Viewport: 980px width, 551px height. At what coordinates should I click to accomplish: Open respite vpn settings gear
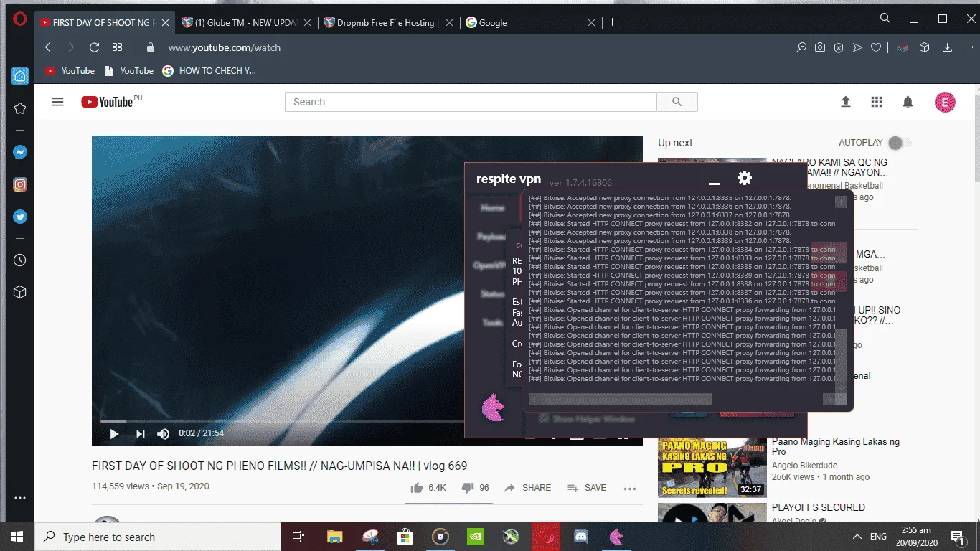pos(745,178)
